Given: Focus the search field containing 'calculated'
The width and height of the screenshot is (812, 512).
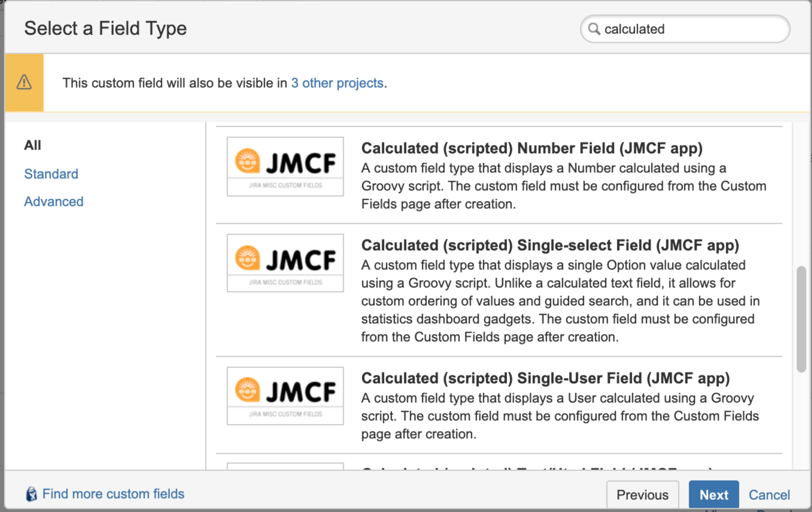Looking at the screenshot, I should click(x=685, y=29).
